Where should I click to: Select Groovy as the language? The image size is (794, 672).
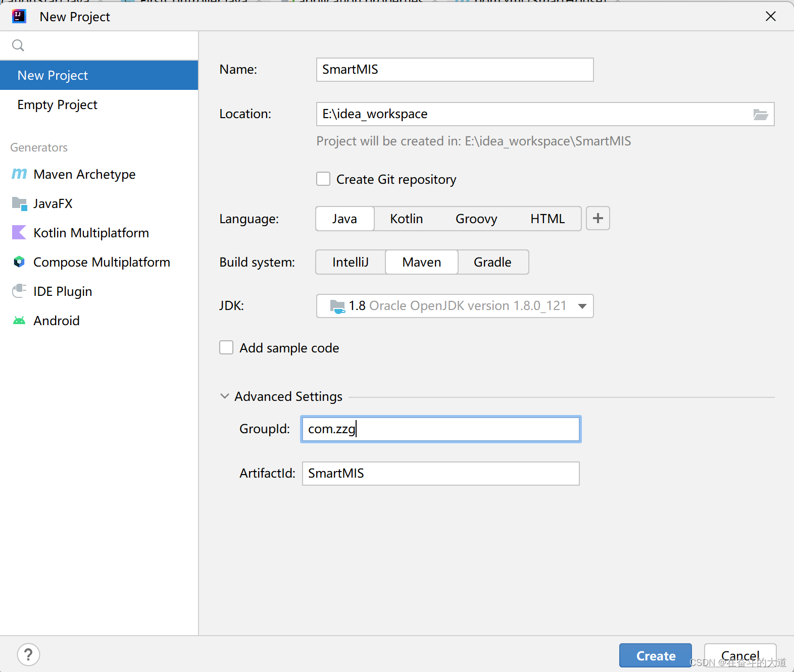[x=476, y=219]
